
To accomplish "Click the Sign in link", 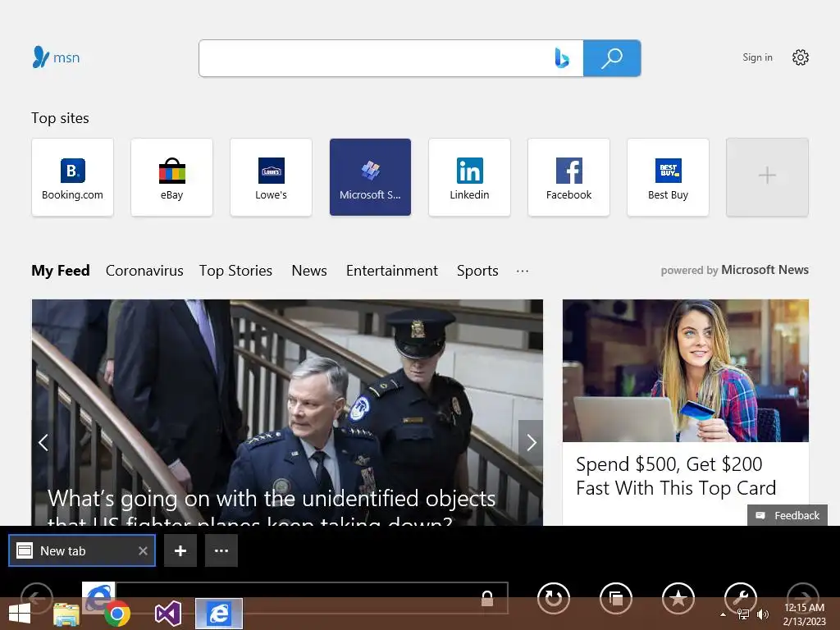I will 757,57.
